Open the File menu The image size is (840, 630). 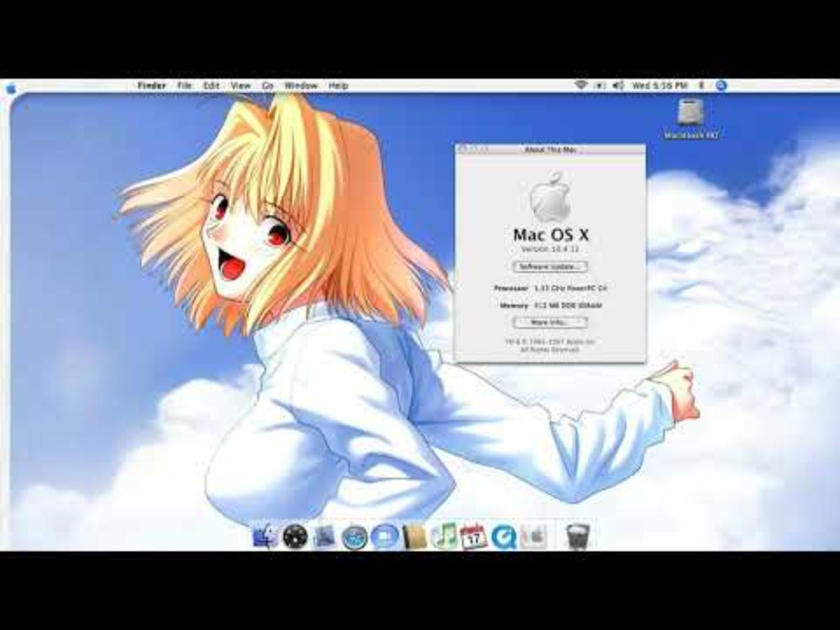pyautogui.click(x=184, y=86)
